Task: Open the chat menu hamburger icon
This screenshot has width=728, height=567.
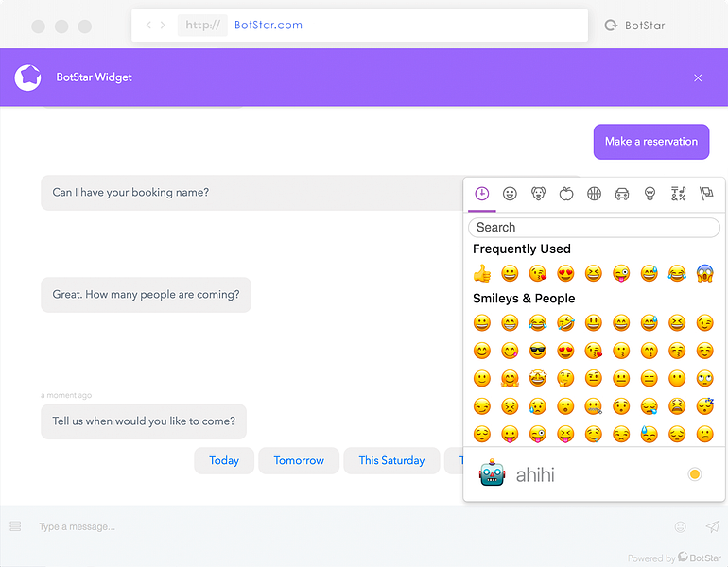Action: (15, 526)
